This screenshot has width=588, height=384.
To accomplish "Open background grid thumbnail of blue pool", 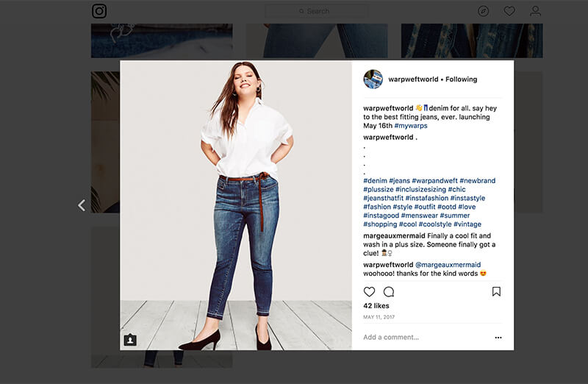I will [162, 40].
